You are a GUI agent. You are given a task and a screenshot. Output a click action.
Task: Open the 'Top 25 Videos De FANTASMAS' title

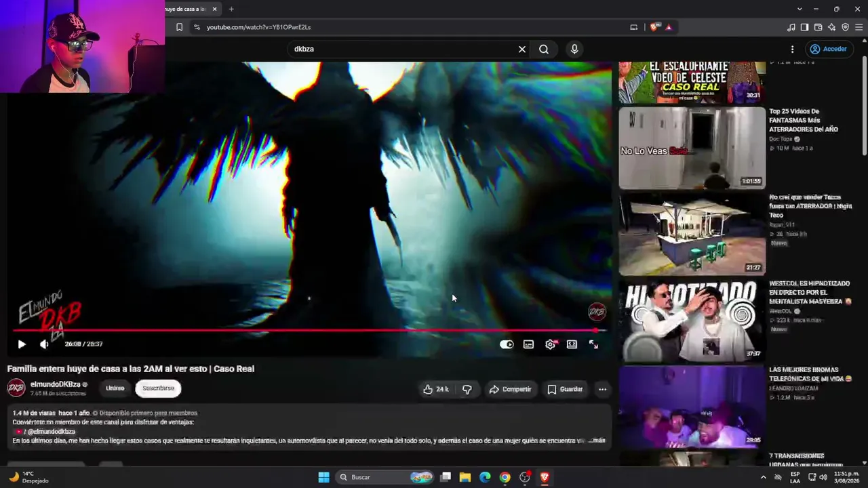804,120
